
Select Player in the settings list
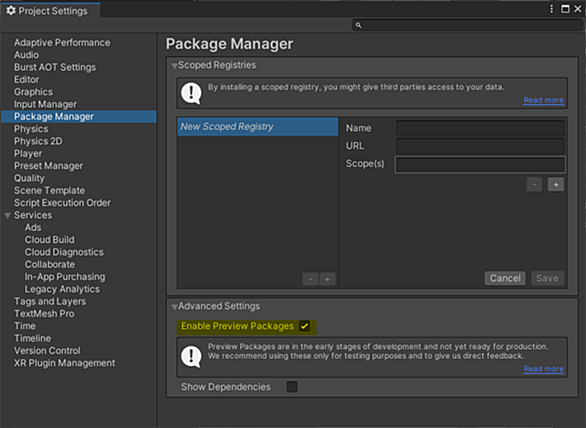[x=28, y=153]
